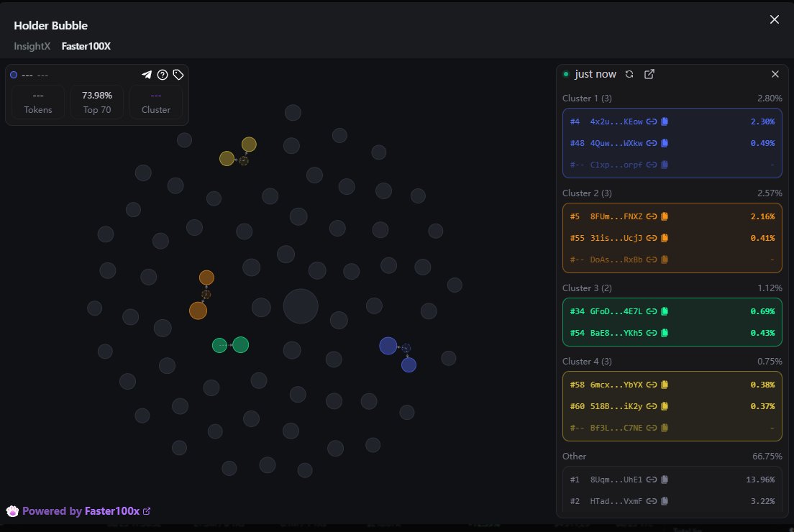
Task: Copy the address DoAs...RxBb
Action: pyautogui.click(x=665, y=260)
